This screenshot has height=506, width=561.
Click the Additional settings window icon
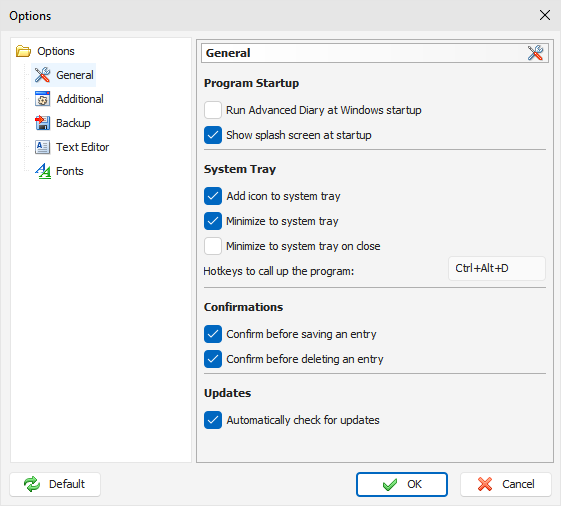tap(43, 99)
